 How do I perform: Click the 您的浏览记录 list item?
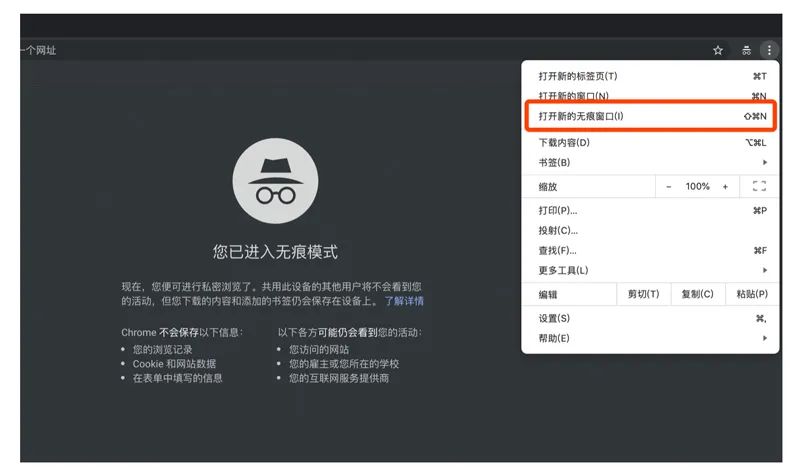click(162, 349)
